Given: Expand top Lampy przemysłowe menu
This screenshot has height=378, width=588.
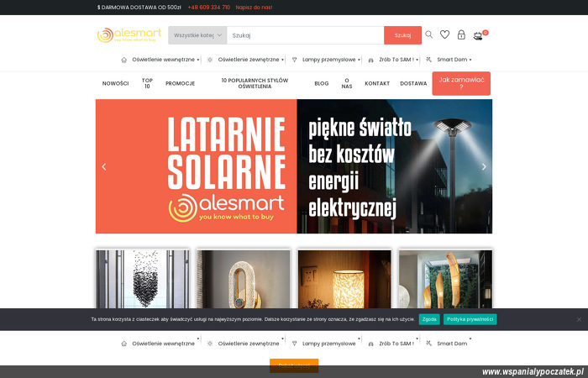Looking at the screenshot, I should [359, 60].
